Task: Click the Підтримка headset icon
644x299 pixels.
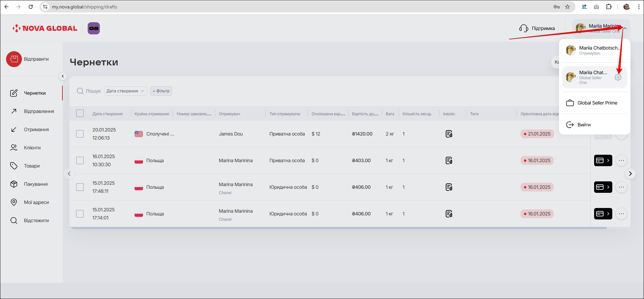Action: click(x=524, y=28)
